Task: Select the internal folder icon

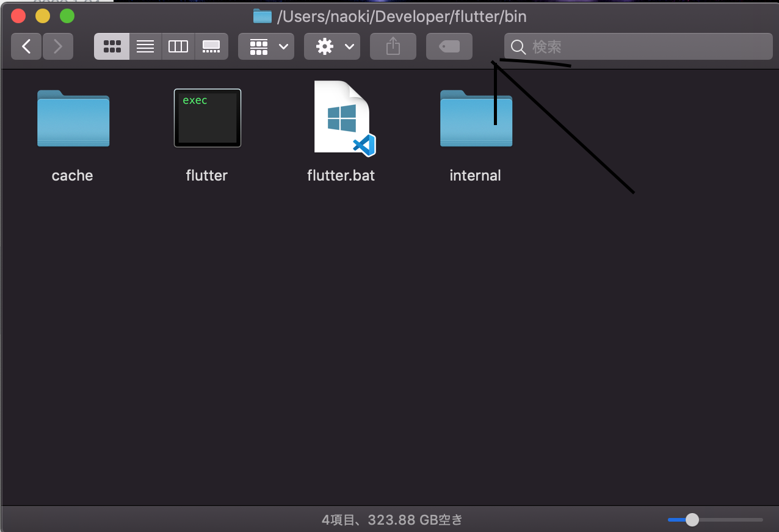Action: pos(476,118)
